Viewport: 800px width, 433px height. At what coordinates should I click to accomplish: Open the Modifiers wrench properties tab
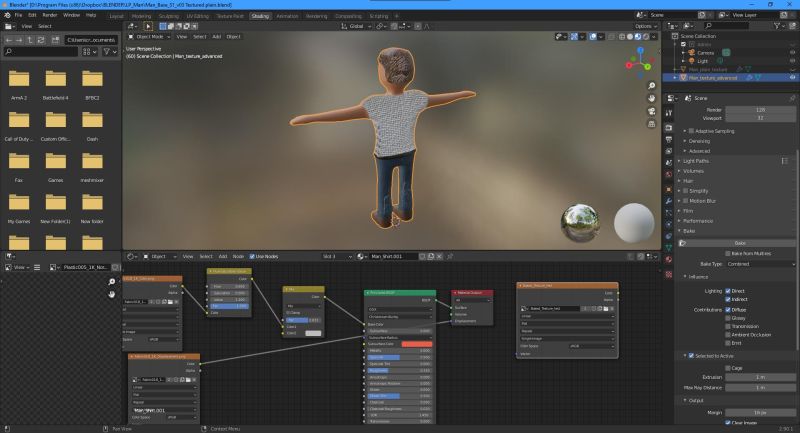pos(669,201)
